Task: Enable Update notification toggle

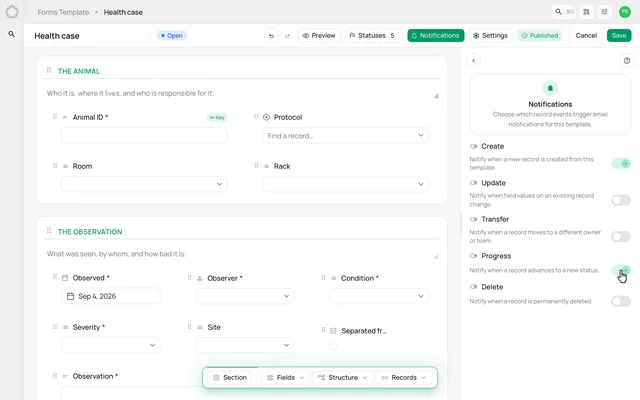Action: pos(621,200)
